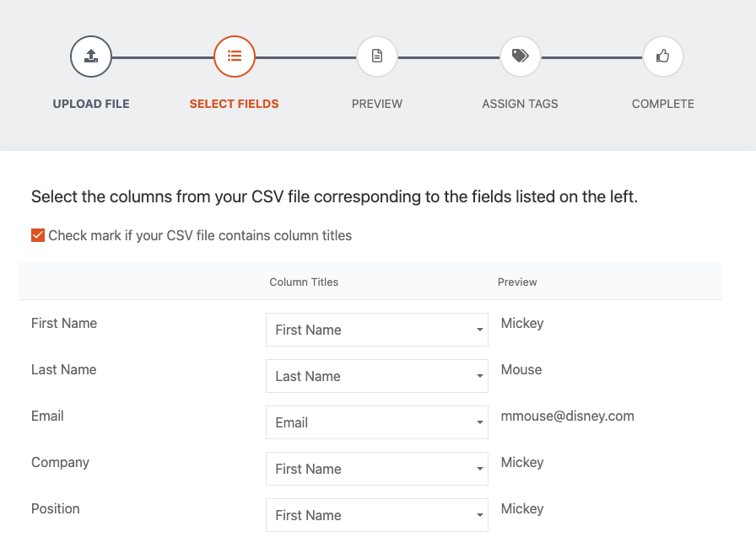756x548 pixels.
Task: Click the Preview document step icon
Action: tap(377, 56)
